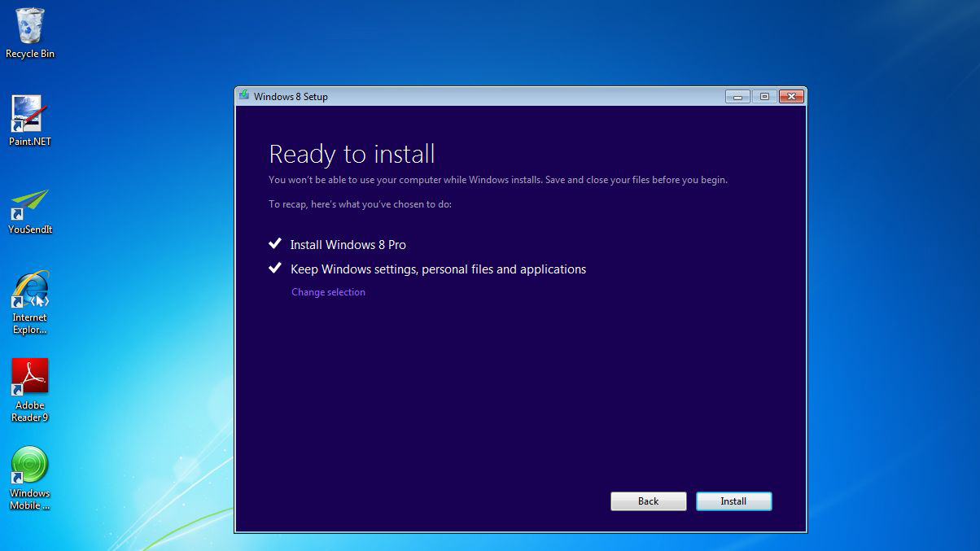The width and height of the screenshot is (980, 551).
Task: Click the Install button
Action: (733, 501)
